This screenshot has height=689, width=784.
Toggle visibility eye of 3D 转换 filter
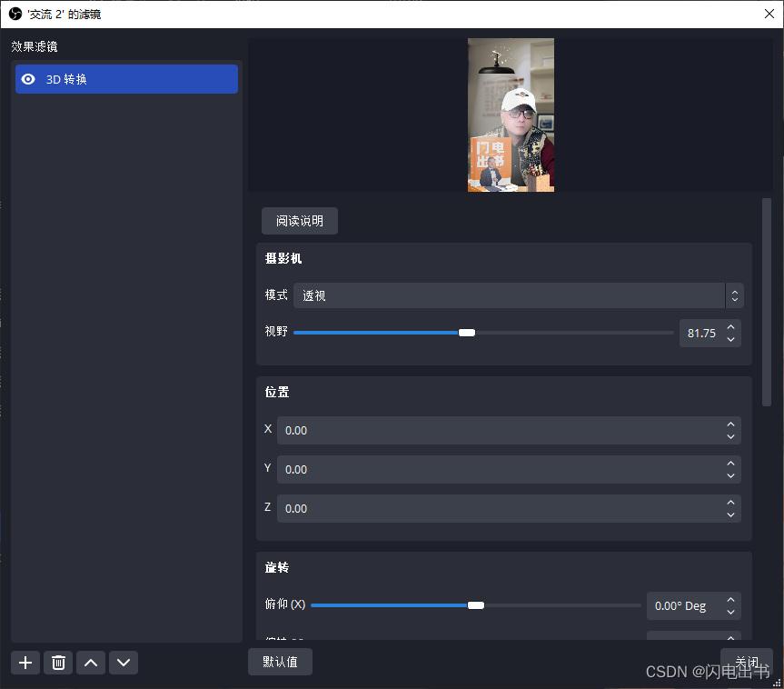tap(28, 79)
